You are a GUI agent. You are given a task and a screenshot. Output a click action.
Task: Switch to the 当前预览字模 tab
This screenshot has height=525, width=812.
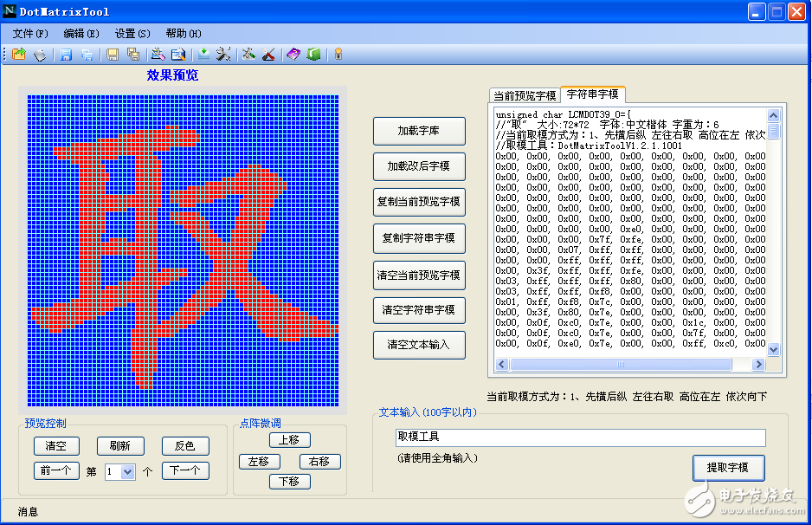click(524, 95)
